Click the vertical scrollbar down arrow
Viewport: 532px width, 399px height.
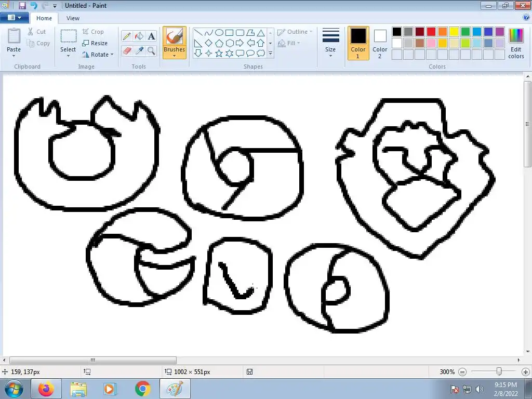point(528,352)
